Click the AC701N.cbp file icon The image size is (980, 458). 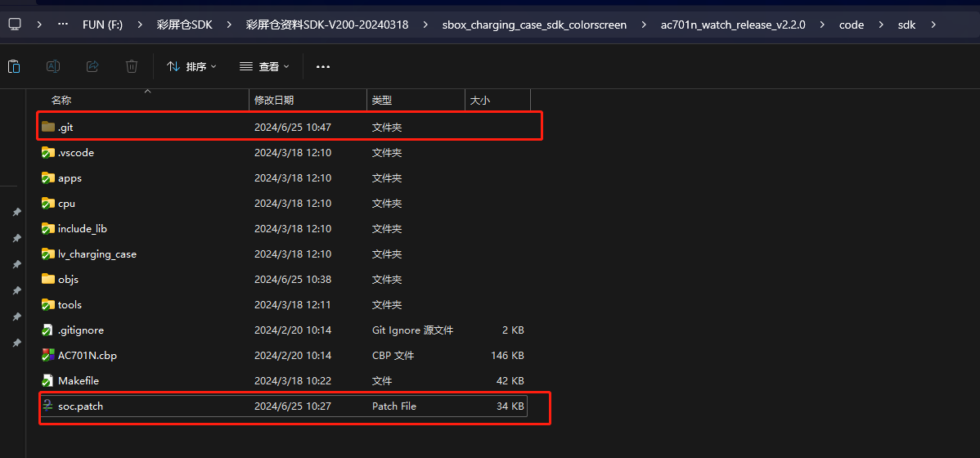pyautogui.click(x=48, y=356)
